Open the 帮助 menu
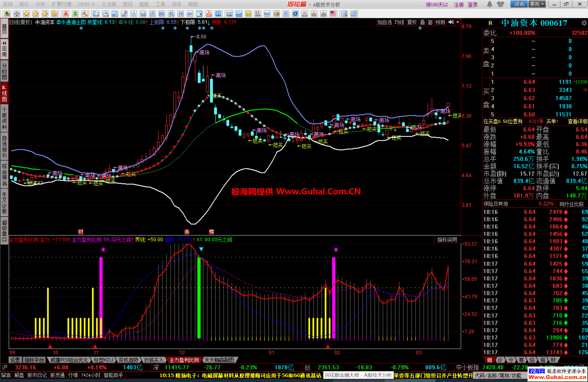This screenshot has height=382, width=588. tap(193, 4)
